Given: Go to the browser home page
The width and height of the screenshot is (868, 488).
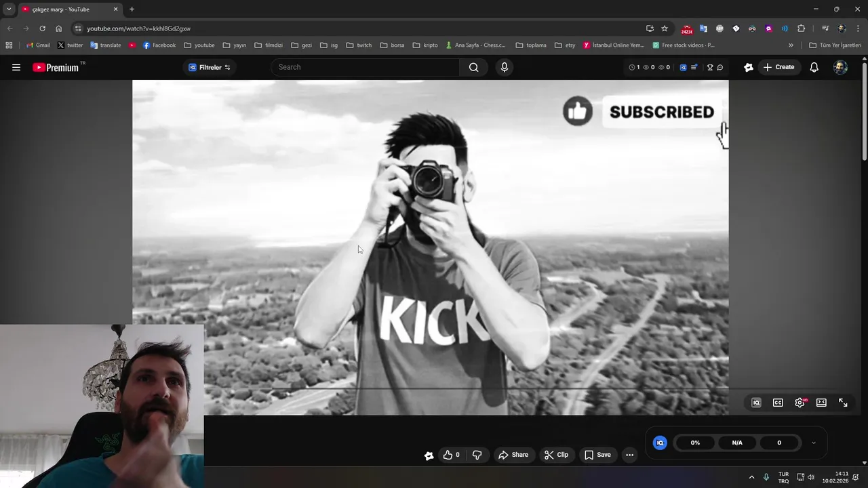Looking at the screenshot, I should tap(58, 28).
